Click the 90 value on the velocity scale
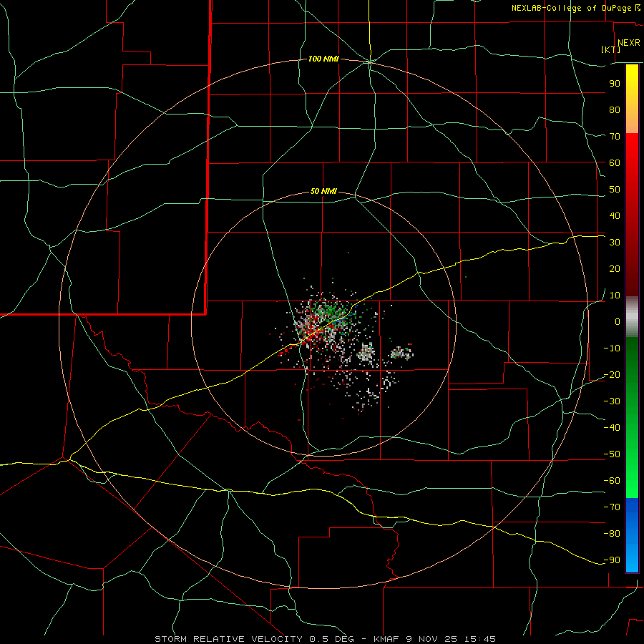Viewport: 644px width, 644px height. pos(615,84)
